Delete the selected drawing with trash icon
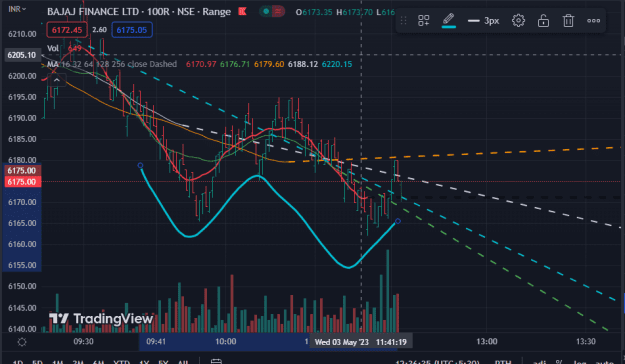Viewport: 625px width, 364px height. tap(568, 20)
